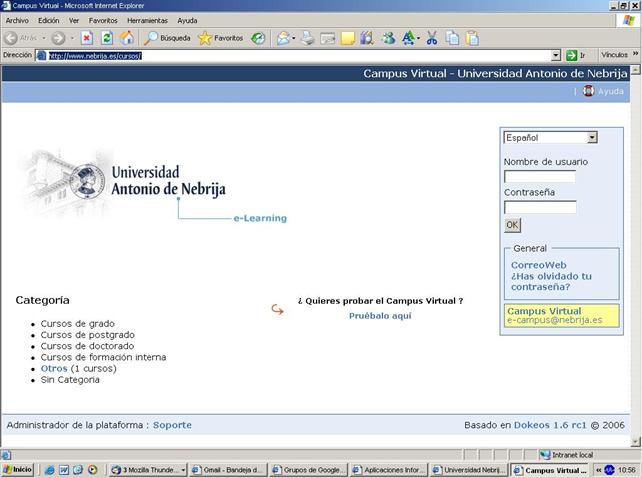Image resolution: width=642 pixels, height=478 pixels.
Task: Click the Intranet local status zone
Action: [566, 455]
